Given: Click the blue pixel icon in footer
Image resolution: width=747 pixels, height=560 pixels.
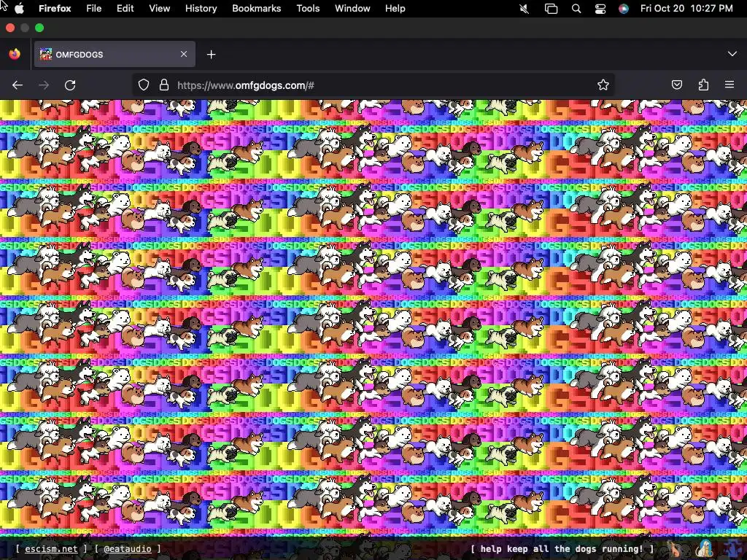Looking at the screenshot, I should point(732,548).
